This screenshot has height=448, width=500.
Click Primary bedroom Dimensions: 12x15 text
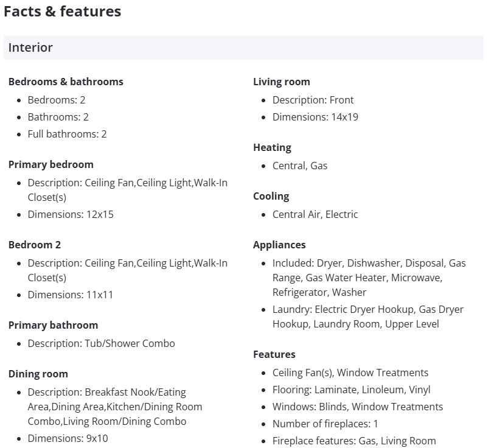coord(71,214)
